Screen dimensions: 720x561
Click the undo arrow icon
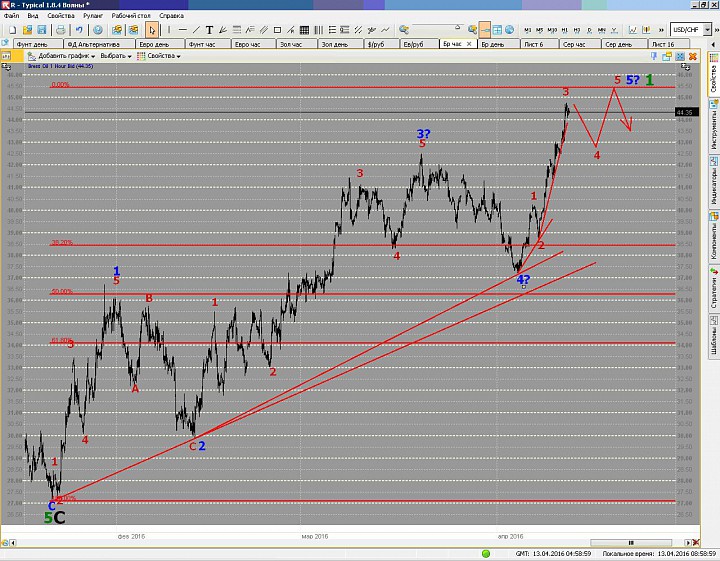click(x=79, y=30)
